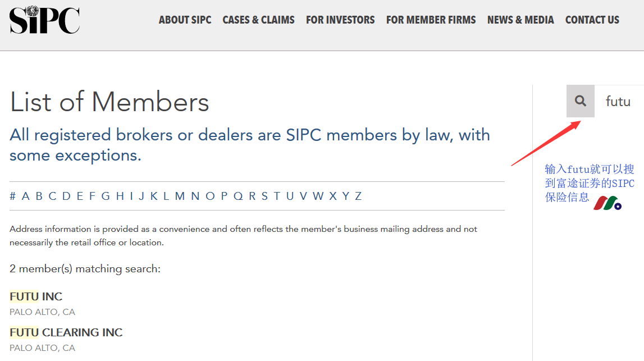Filter members by letter A

pos(25,197)
